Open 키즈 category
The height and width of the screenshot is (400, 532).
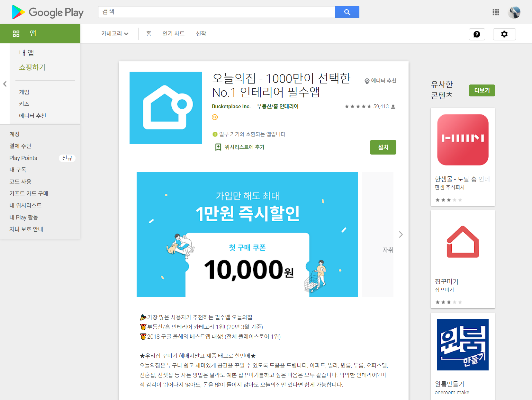tap(24, 104)
